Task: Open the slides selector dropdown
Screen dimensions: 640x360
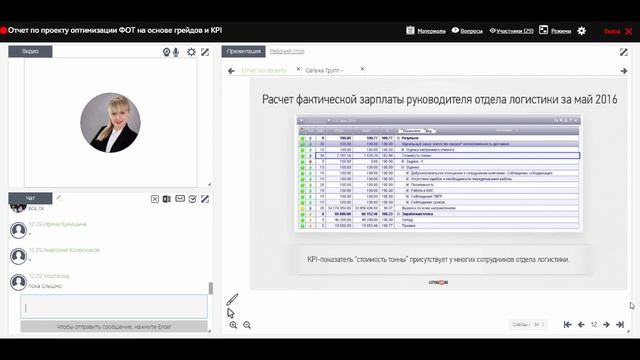Action: coord(528,324)
